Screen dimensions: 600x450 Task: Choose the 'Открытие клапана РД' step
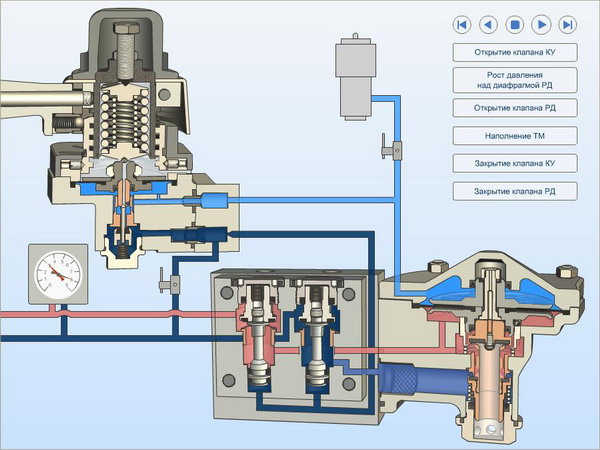click(515, 108)
